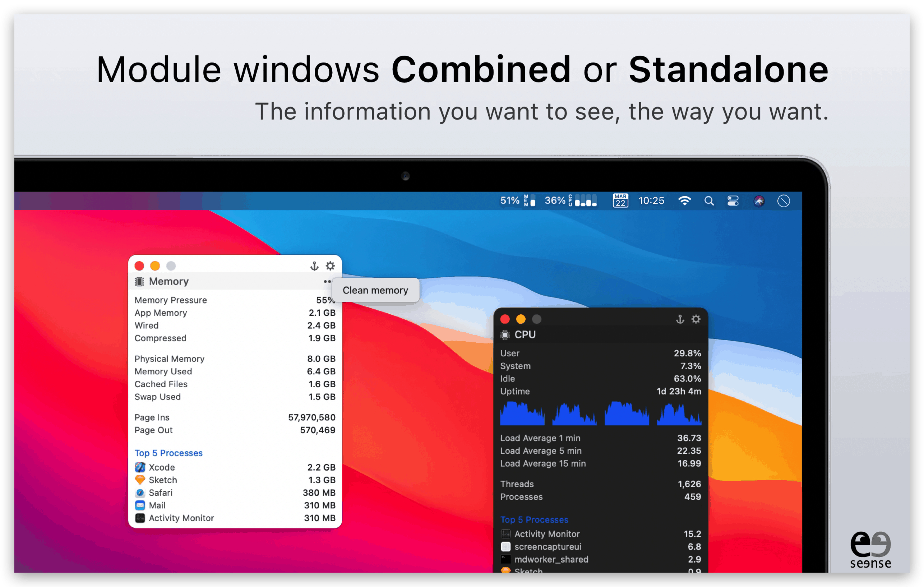Select the Page Out row
The image size is (924, 587).
[x=235, y=430]
